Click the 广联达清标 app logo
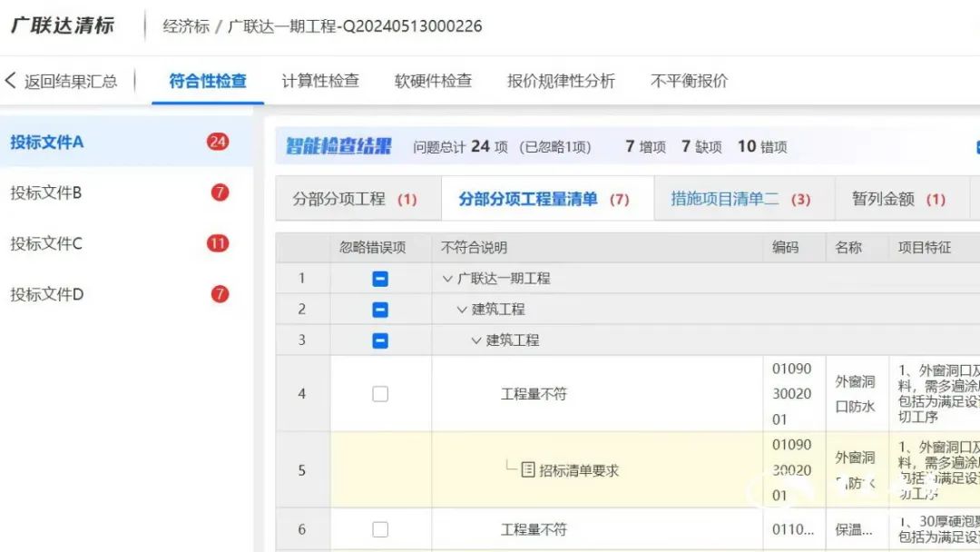The image size is (980, 552). coord(63,25)
